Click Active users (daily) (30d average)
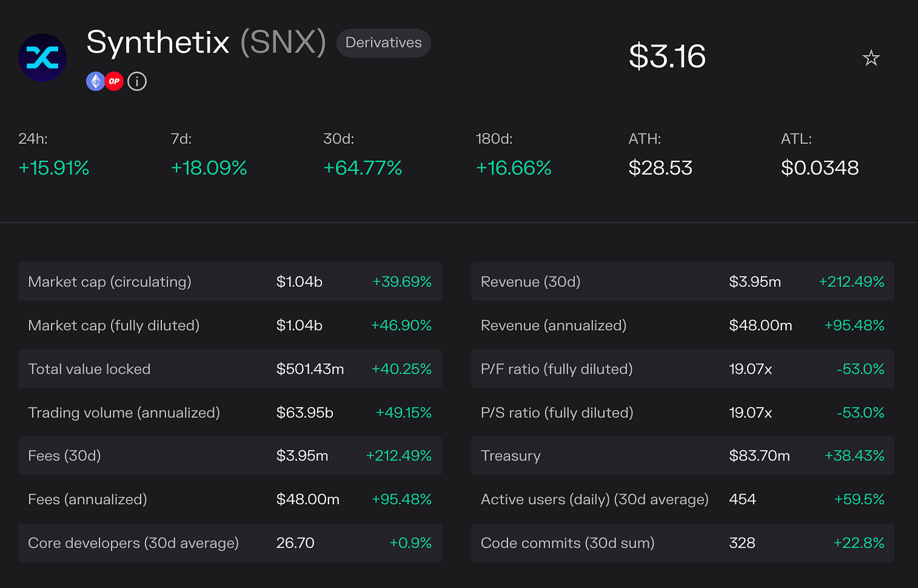 [x=595, y=499]
